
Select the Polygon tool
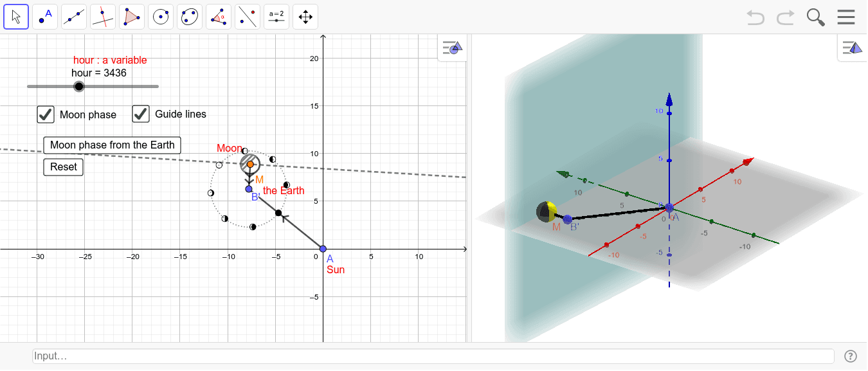pyautogui.click(x=131, y=16)
